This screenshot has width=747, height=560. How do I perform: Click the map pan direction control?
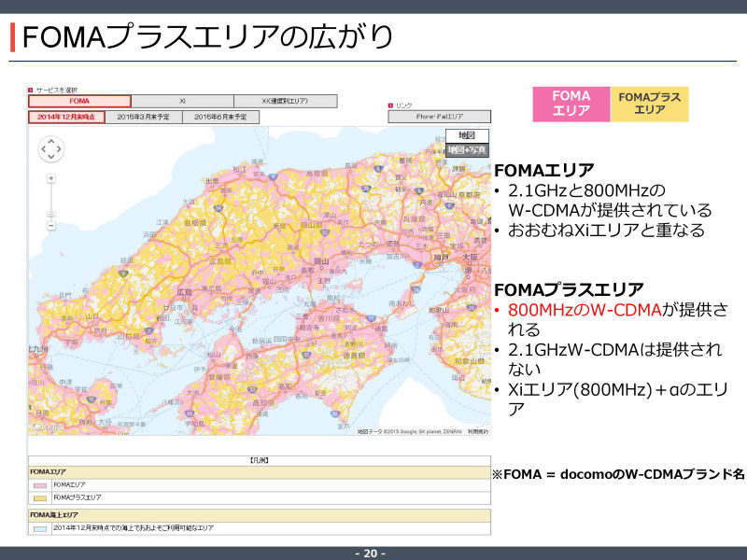coord(51,149)
